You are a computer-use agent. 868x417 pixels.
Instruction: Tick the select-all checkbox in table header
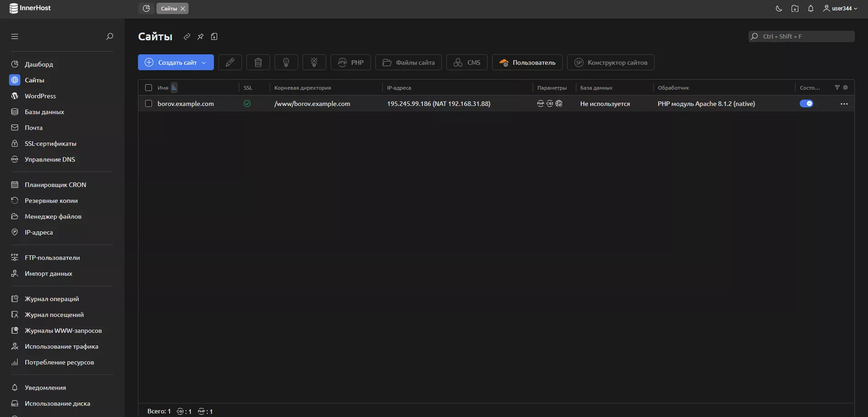click(x=148, y=88)
